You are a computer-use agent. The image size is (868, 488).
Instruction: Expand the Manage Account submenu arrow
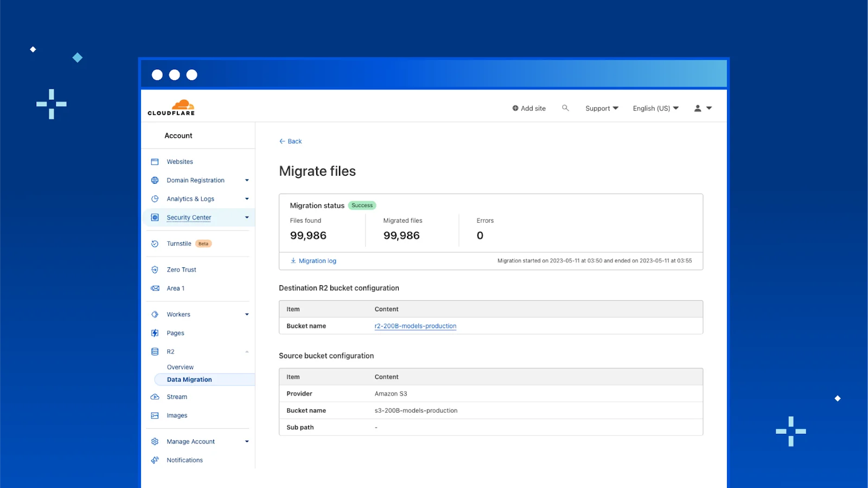tap(247, 441)
